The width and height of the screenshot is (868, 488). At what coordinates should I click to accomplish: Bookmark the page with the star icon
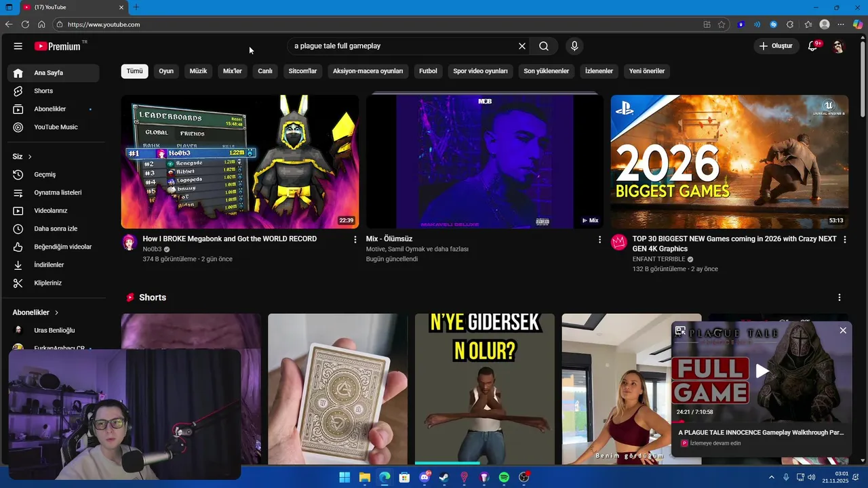(x=722, y=24)
